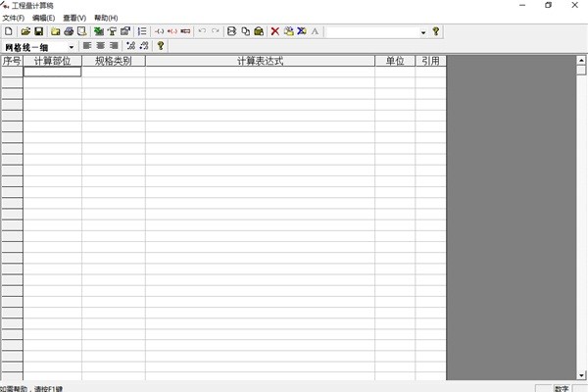This screenshot has height=392, width=588.
Task: Click the 序号 column header
Action: 12,61
